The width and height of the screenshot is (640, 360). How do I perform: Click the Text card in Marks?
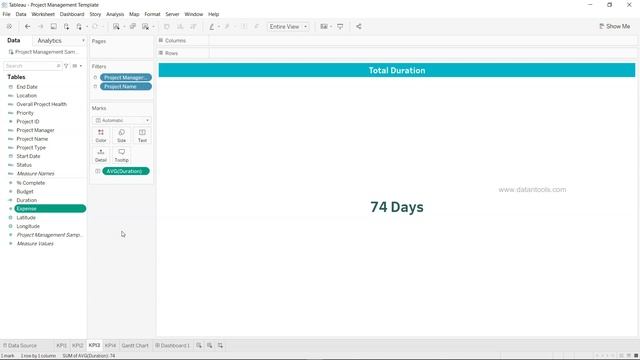pos(142,136)
